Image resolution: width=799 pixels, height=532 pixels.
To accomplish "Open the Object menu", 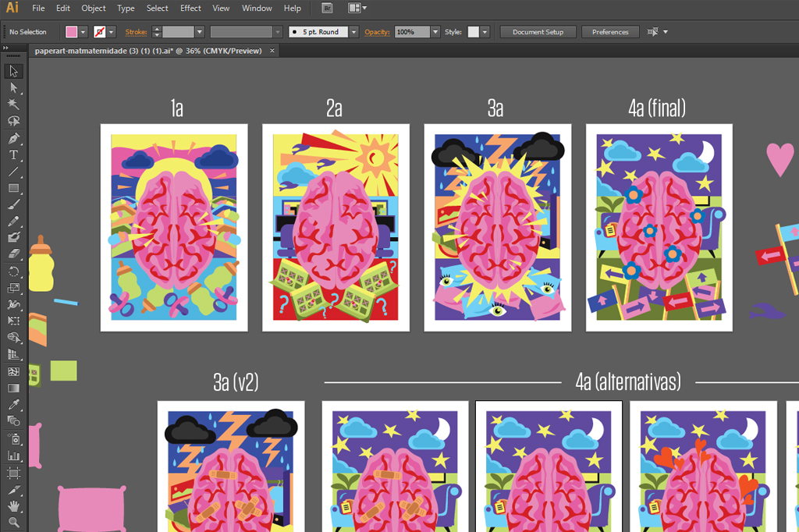I will pyautogui.click(x=94, y=8).
